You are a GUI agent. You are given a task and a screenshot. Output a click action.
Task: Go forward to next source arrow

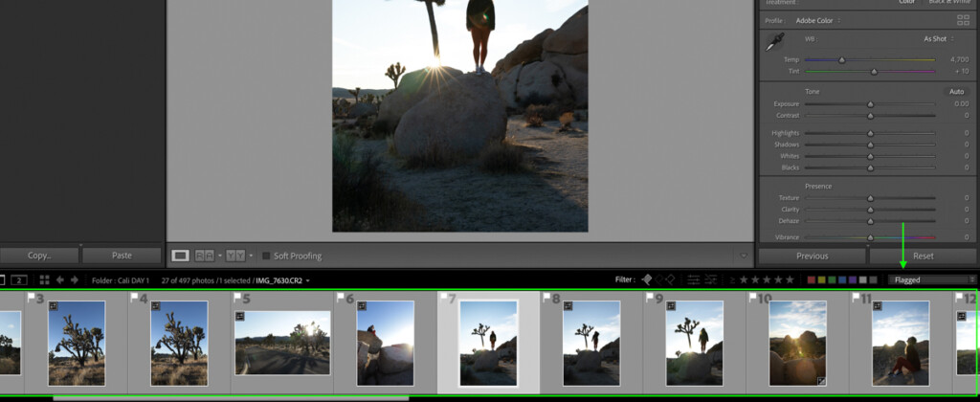coord(75,280)
